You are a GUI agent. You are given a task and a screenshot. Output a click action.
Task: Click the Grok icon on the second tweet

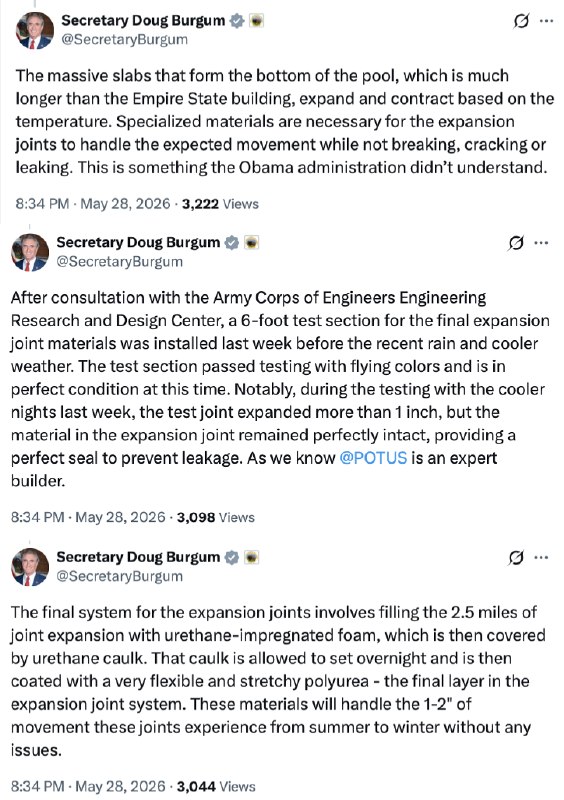click(x=516, y=243)
